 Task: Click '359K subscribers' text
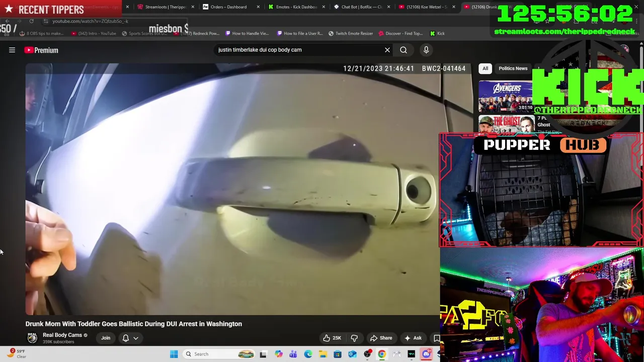[58, 342]
